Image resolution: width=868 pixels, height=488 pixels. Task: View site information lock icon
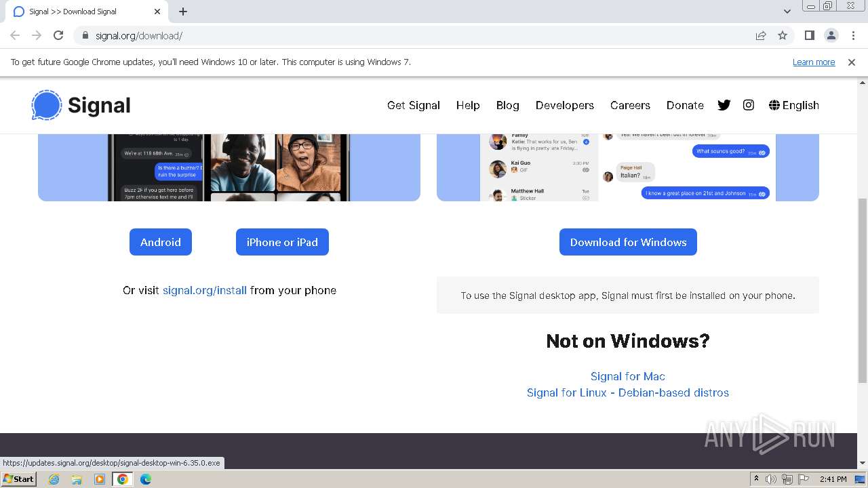(x=85, y=35)
